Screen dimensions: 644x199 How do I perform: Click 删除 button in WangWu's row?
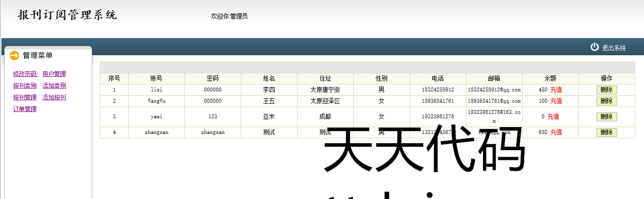[606, 101]
